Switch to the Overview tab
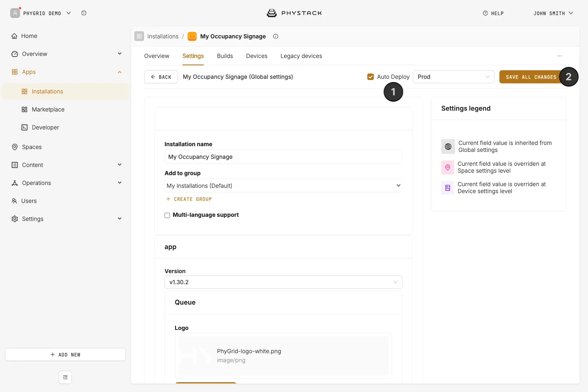Image resolution: width=588 pixels, height=392 pixels. (157, 56)
